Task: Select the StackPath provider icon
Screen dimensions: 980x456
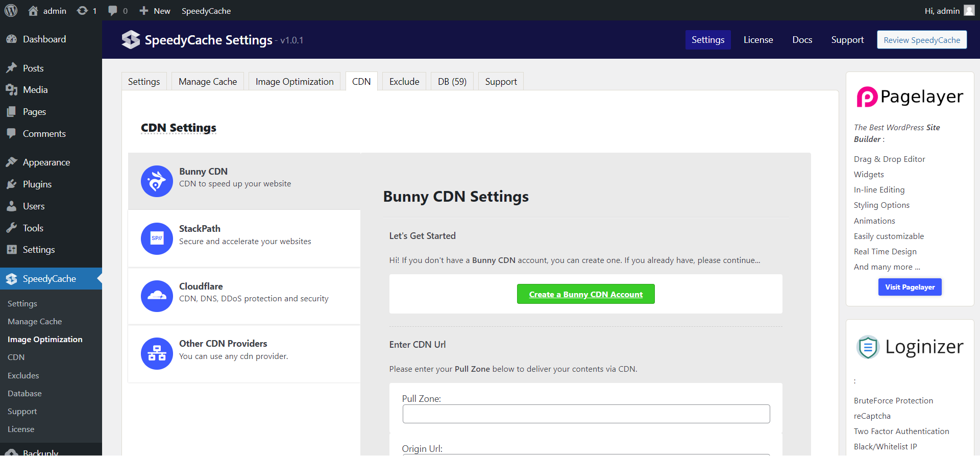Action: pos(157,238)
